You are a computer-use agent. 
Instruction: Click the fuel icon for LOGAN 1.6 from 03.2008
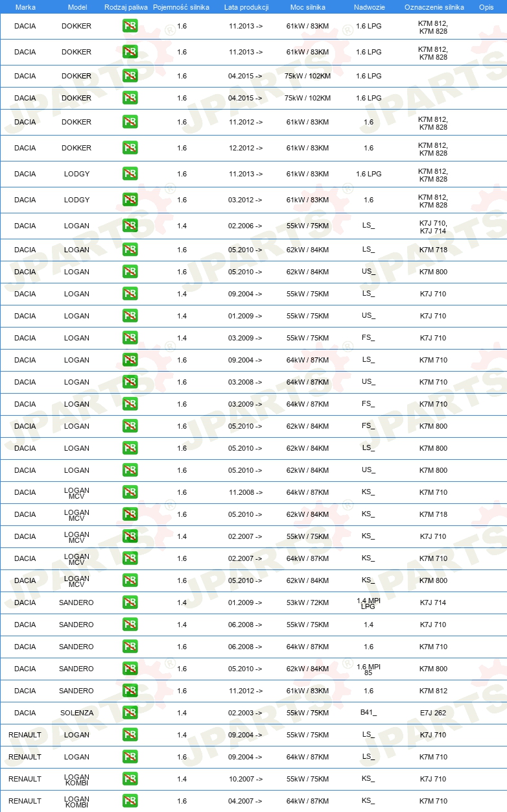130,382
